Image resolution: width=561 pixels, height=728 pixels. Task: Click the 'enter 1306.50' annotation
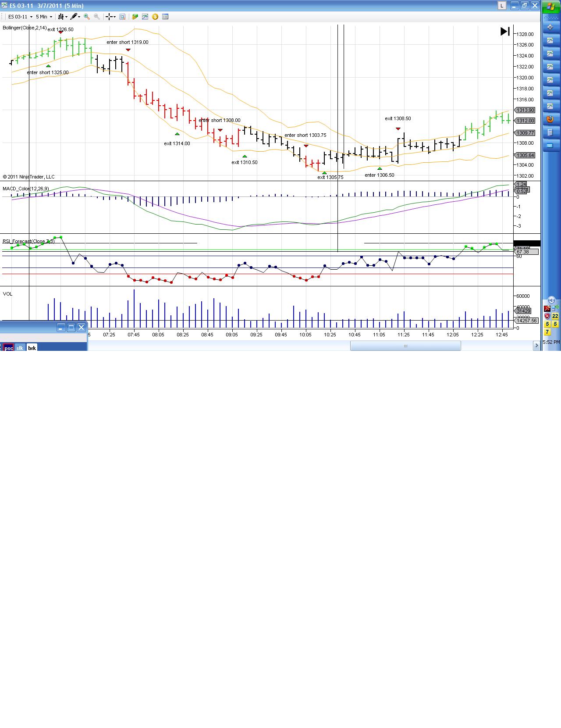click(380, 175)
